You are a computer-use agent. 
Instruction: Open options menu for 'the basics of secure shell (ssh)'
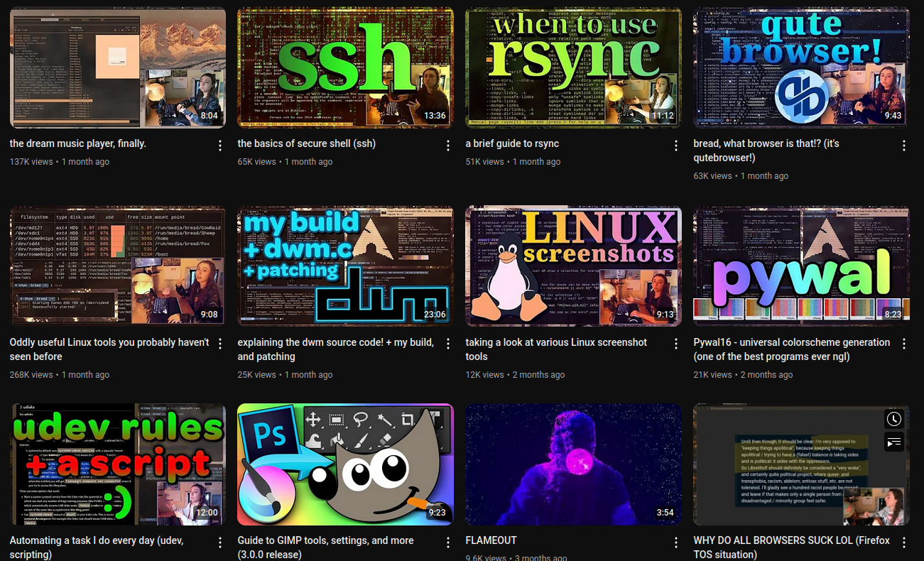[x=448, y=146]
